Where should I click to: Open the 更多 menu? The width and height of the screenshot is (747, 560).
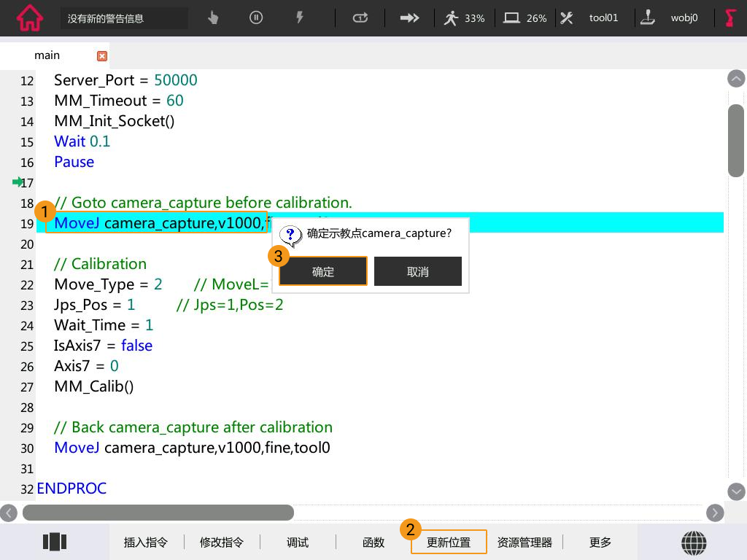point(599,542)
